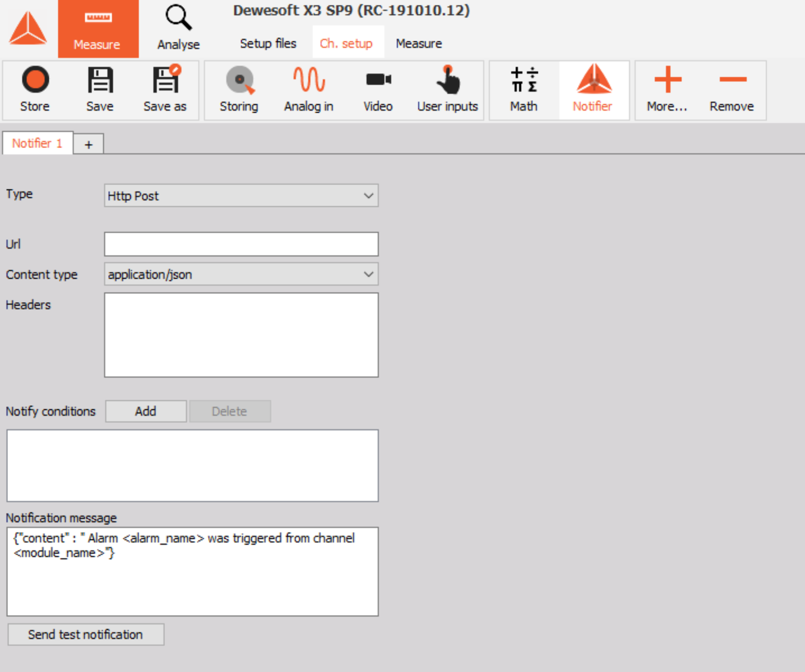Focus the Url input field

click(241, 244)
